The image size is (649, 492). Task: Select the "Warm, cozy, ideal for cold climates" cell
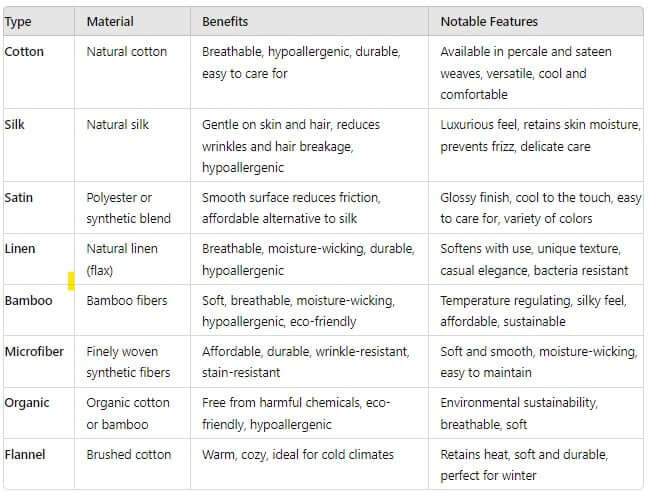click(298, 455)
